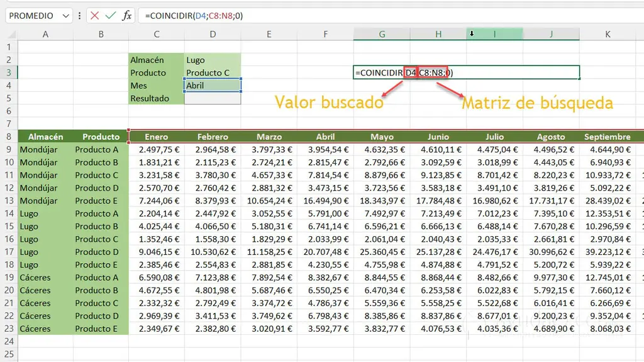
Task: Click the Select All corner triangle
Action: (x=9, y=34)
